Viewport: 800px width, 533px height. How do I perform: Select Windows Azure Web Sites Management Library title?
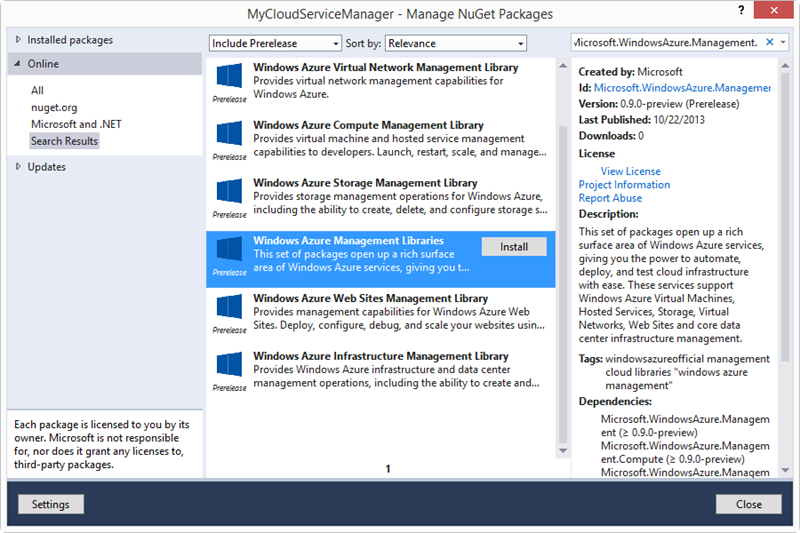point(370,298)
